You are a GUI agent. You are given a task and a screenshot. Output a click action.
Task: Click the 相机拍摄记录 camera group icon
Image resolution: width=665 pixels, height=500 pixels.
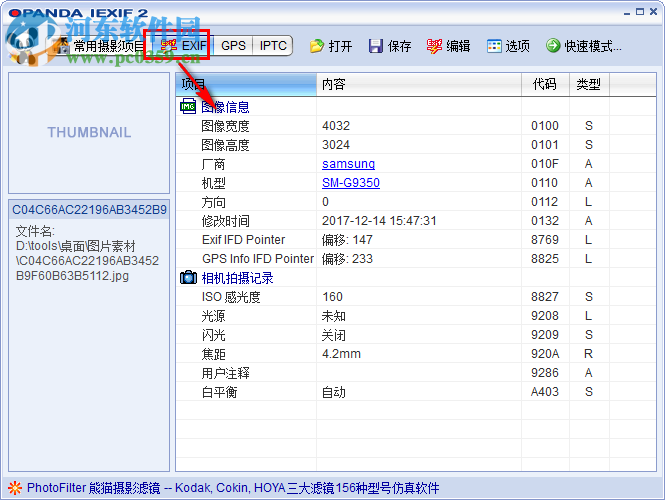[188, 278]
